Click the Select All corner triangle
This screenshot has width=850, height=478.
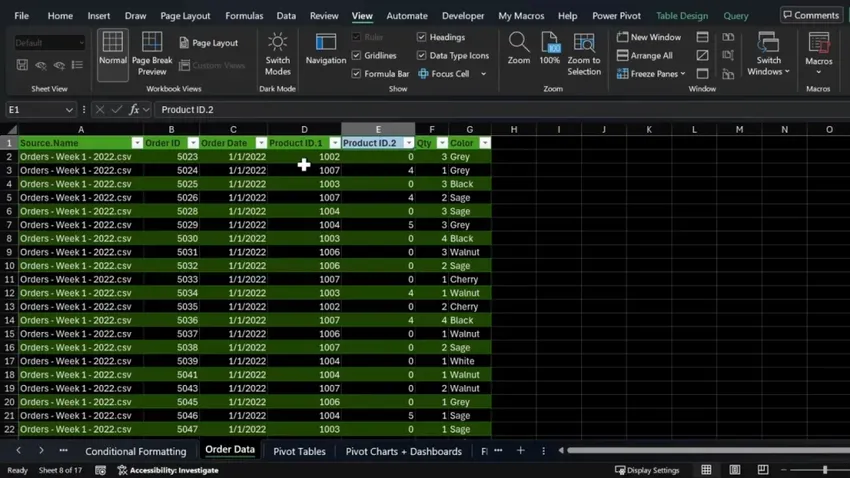[11, 130]
